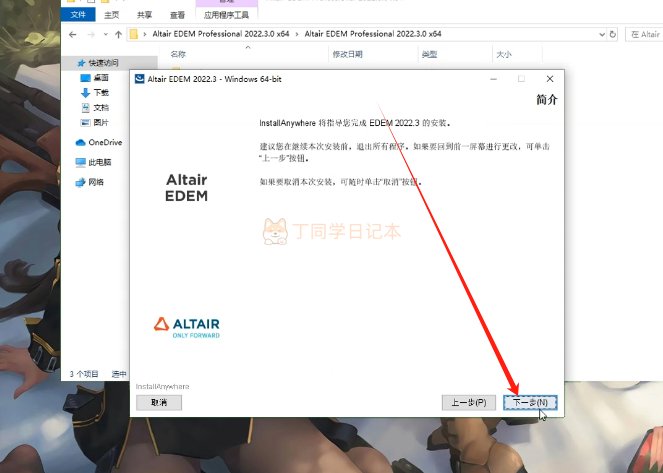This screenshot has height=473, width=663.
Task: Go up one folder level
Action: point(118,35)
